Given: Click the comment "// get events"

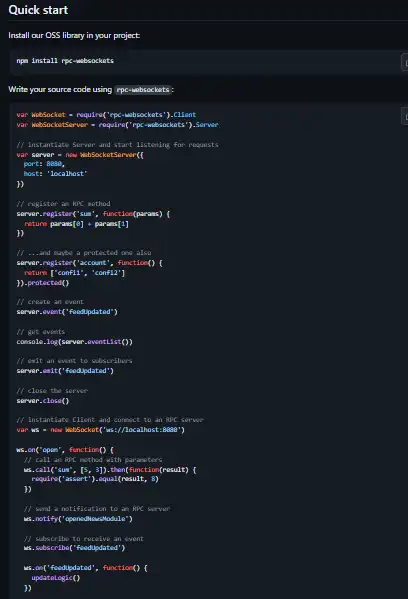Looking at the screenshot, I should click(x=40, y=332).
